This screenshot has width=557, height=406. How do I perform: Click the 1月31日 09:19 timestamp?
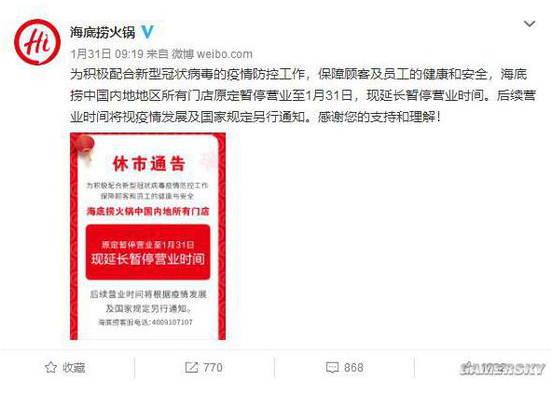tap(107, 54)
